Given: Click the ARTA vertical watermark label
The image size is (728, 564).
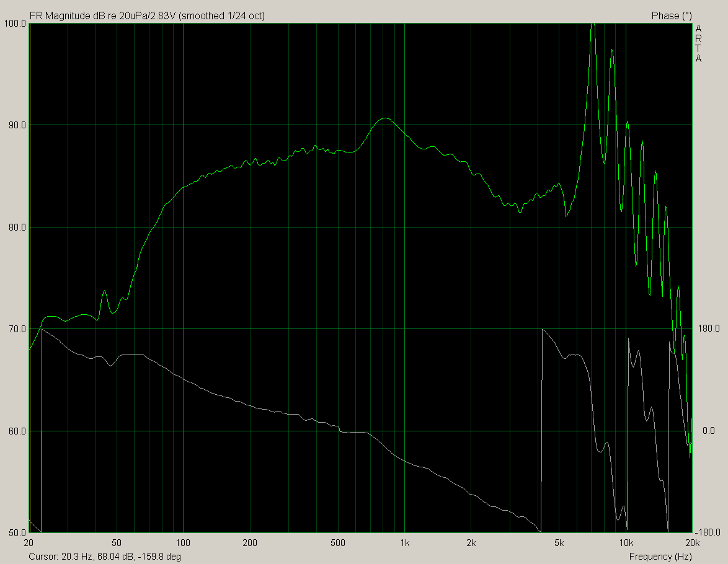Looking at the screenshot, I should (698, 44).
